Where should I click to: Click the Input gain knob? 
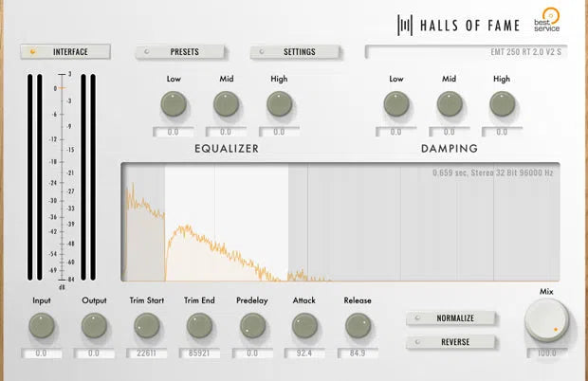43,326
